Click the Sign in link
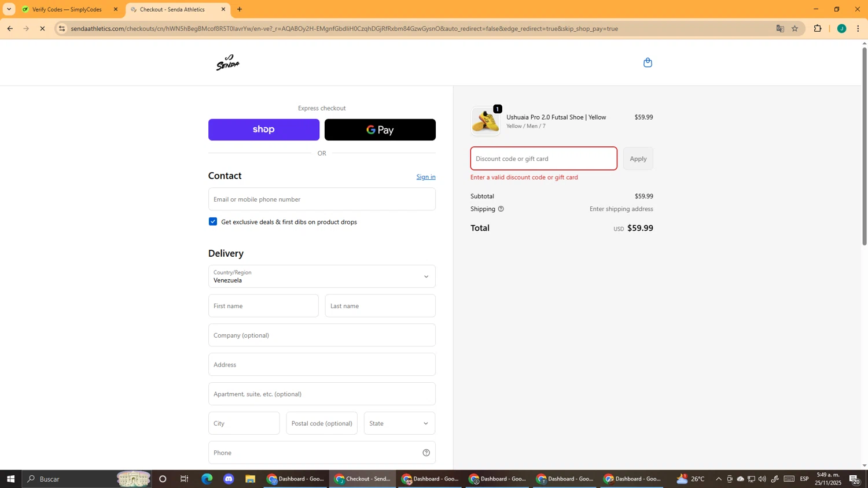The width and height of the screenshot is (868, 488). point(426,177)
